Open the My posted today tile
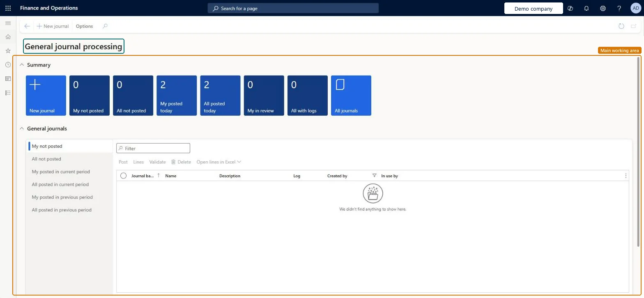Image resolution: width=644 pixels, height=298 pixels. click(177, 96)
